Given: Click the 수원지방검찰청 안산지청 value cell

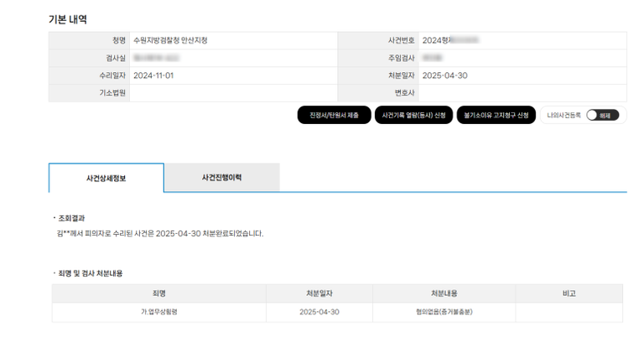Looking at the screenshot, I should (170, 40).
